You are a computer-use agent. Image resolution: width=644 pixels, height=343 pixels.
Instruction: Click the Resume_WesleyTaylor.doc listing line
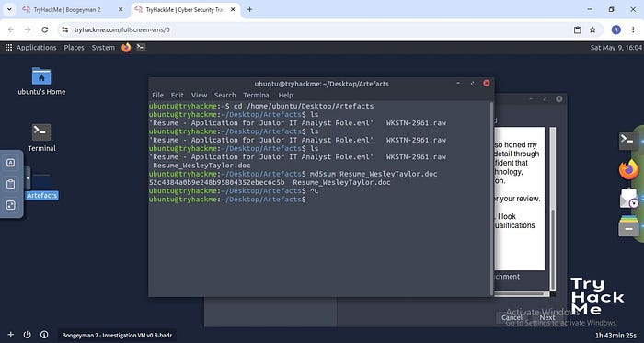201,166
